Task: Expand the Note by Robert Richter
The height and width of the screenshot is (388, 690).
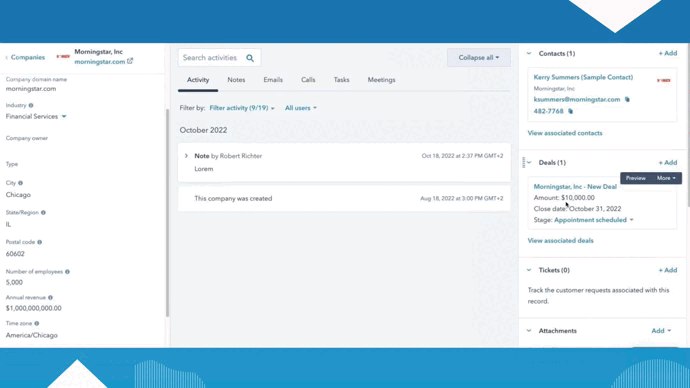Action: click(x=186, y=156)
